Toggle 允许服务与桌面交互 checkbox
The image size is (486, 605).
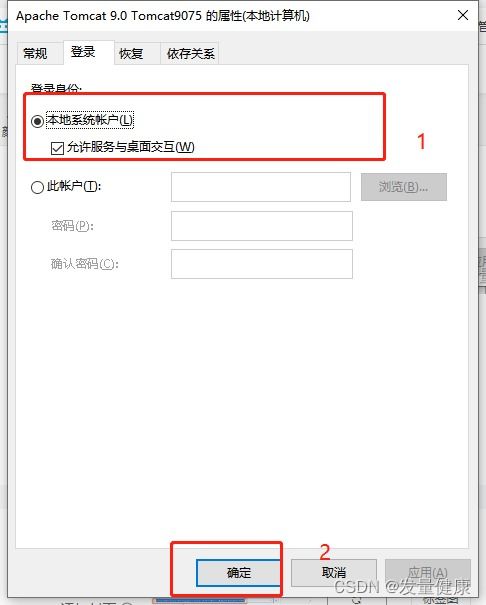pos(57,148)
